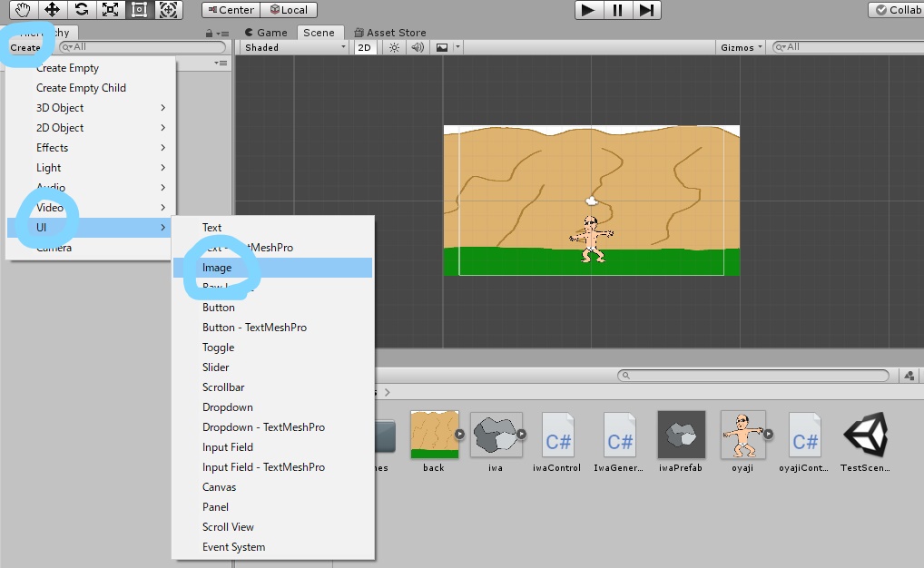Select the Rotate tool

pos(82,9)
